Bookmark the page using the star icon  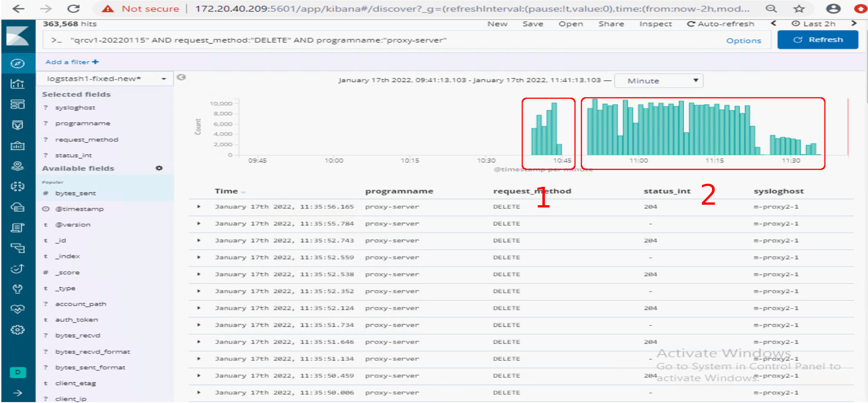coord(799,9)
